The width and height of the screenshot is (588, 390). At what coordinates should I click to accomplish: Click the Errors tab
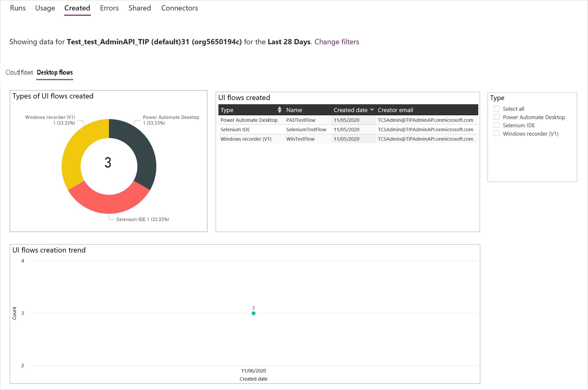point(109,8)
